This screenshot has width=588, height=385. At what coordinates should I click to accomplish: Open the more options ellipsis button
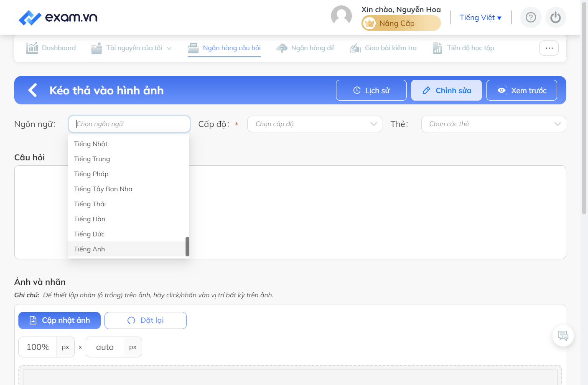[549, 48]
